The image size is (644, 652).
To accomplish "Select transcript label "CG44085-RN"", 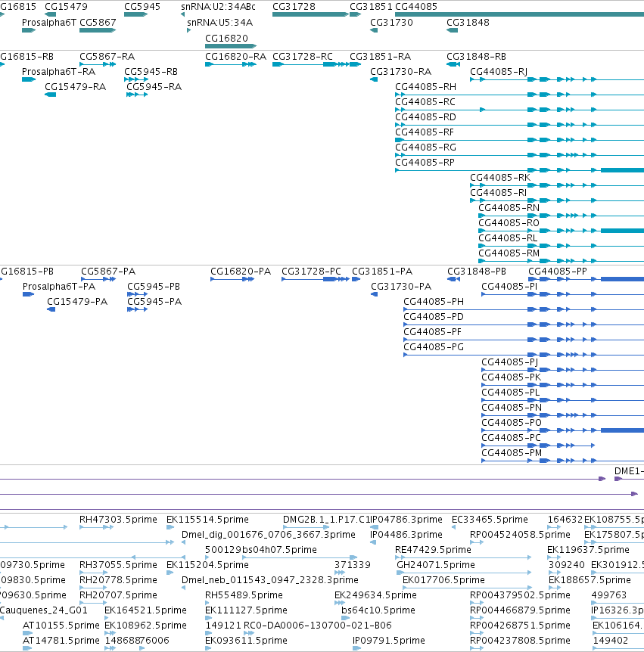I will point(509,208).
